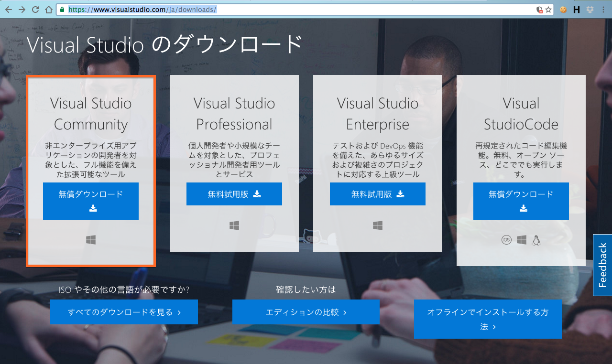The width and height of the screenshot is (612, 364).
Task: Click the text 確認したい方は
Action: [x=306, y=289]
